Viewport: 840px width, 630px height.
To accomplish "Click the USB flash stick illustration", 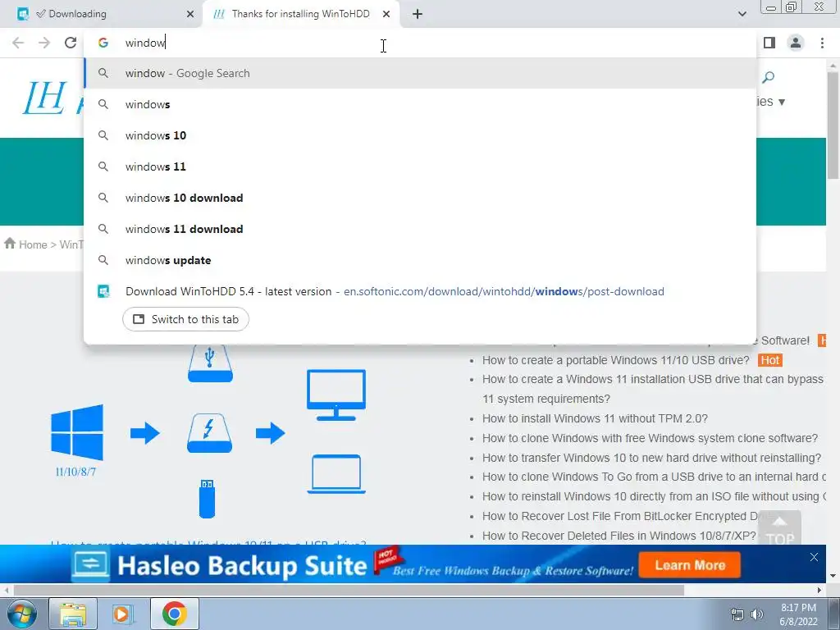I will coord(208,499).
